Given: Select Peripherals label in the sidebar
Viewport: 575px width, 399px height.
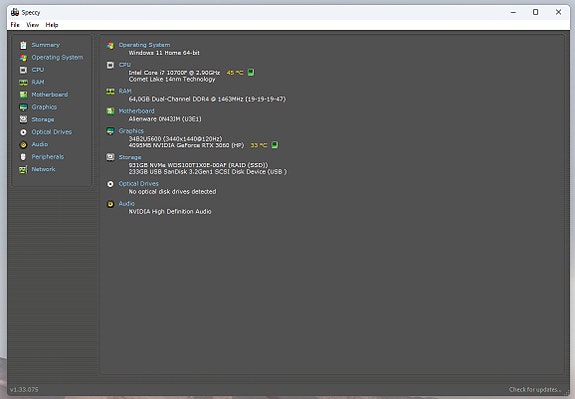Looking at the screenshot, I should [x=48, y=157].
